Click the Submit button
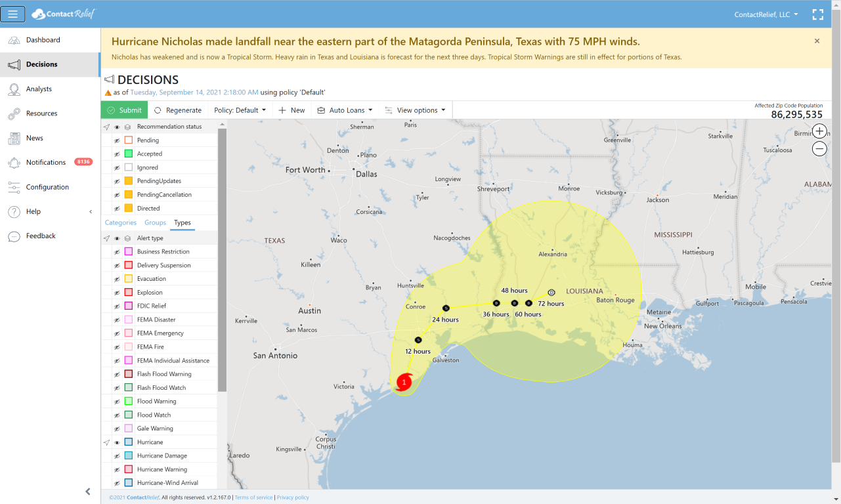 point(124,110)
